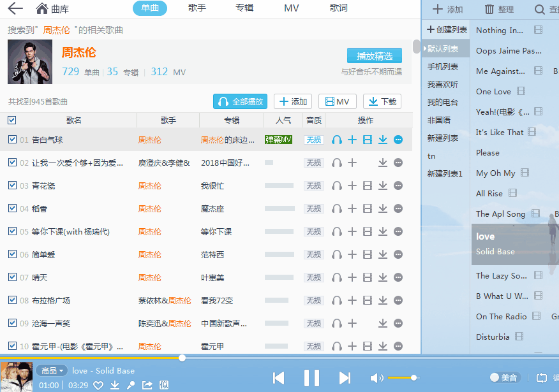The image size is (559, 392).
Task: Add 沧海一声笑 to the playlist
Action: pyautogui.click(x=352, y=323)
